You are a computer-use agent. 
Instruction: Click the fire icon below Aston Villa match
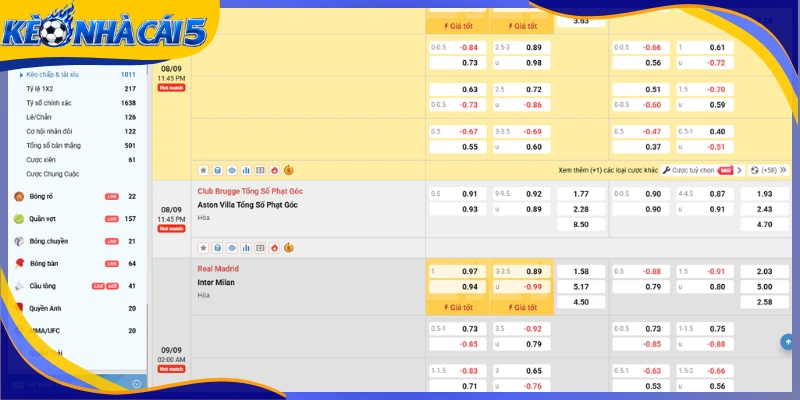click(274, 248)
